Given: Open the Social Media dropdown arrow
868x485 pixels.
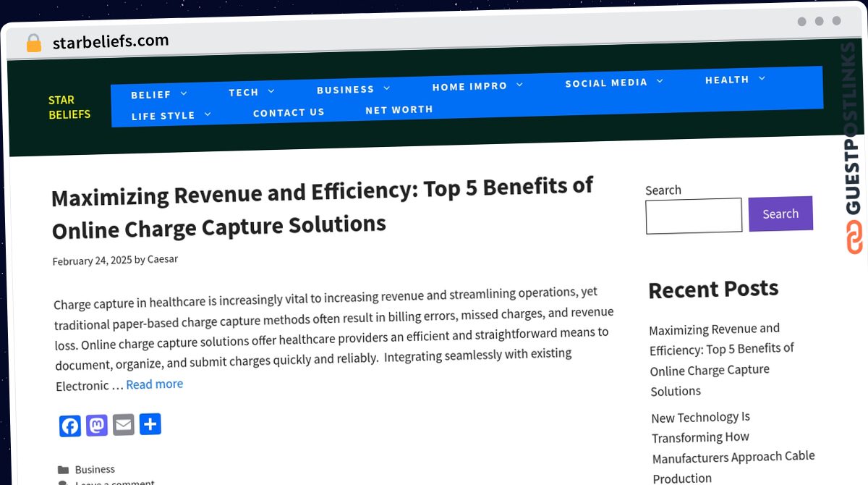Looking at the screenshot, I should pyautogui.click(x=660, y=81).
